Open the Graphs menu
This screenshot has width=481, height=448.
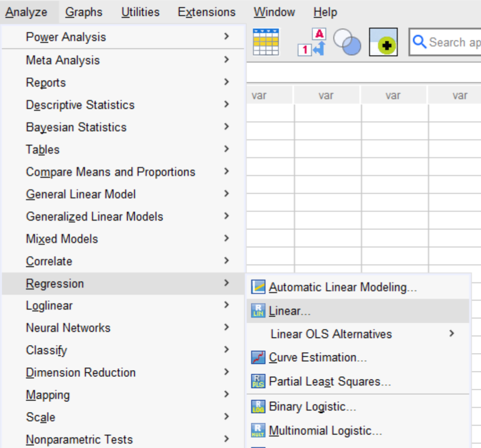pyautogui.click(x=84, y=12)
